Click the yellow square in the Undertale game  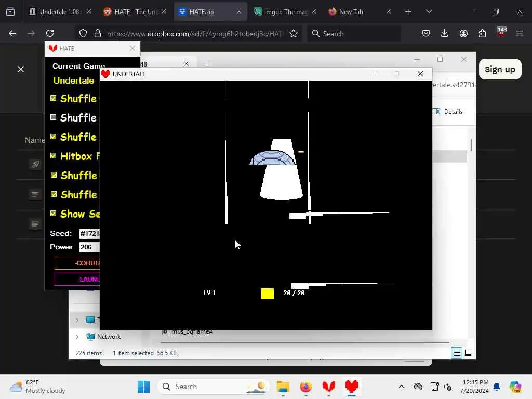(267, 294)
